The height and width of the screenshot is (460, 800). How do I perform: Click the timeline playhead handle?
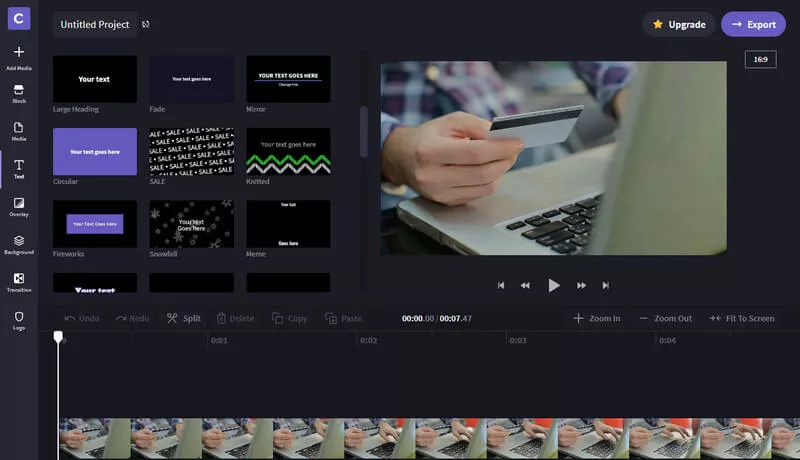coord(58,337)
